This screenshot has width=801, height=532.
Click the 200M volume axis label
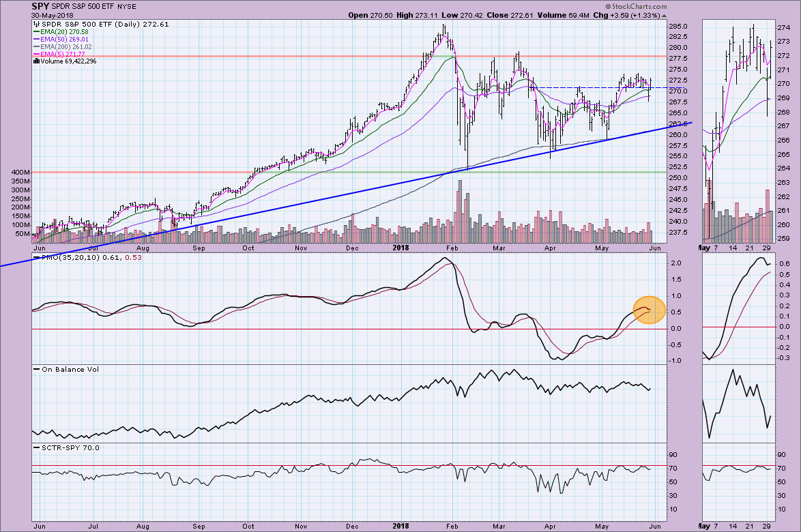point(20,207)
